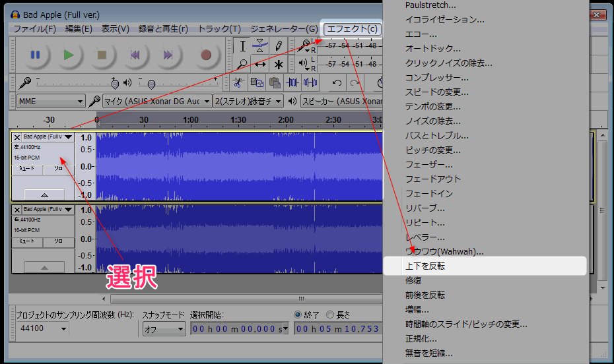Image resolution: width=614 pixels, height=364 pixels.
Task: Click the Paste clipboard icon
Action: (x=275, y=82)
